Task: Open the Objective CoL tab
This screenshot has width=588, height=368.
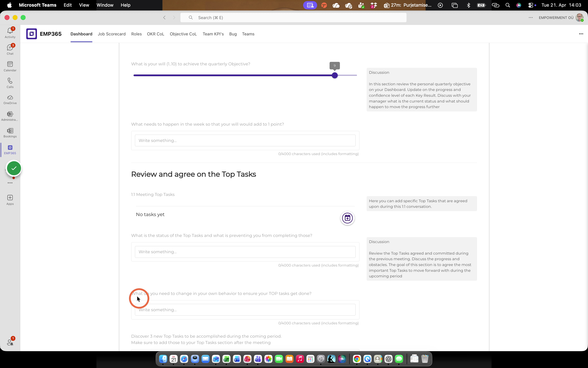Action: point(183,34)
